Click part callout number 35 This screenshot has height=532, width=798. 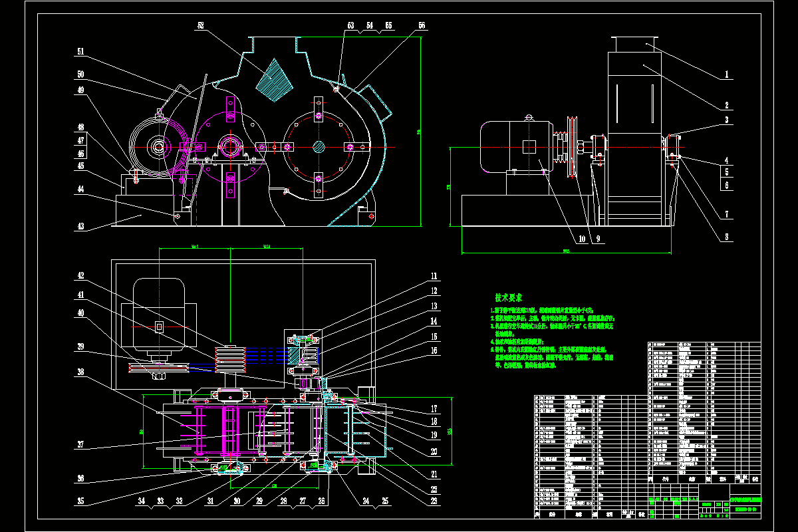point(81,502)
